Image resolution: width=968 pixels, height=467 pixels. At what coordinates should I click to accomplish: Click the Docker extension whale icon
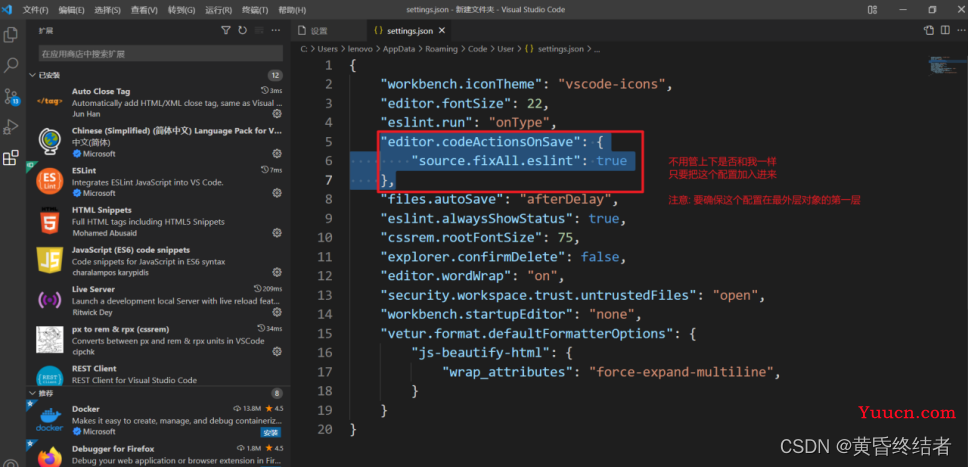[49, 420]
